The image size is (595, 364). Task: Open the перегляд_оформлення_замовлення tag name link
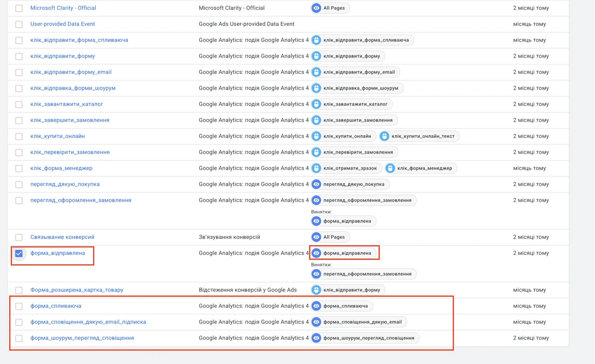tap(81, 201)
